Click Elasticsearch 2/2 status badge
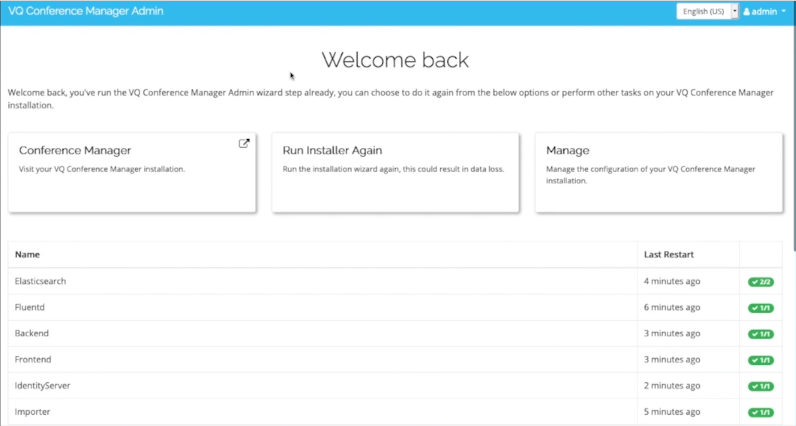The image size is (796, 426). pos(760,282)
